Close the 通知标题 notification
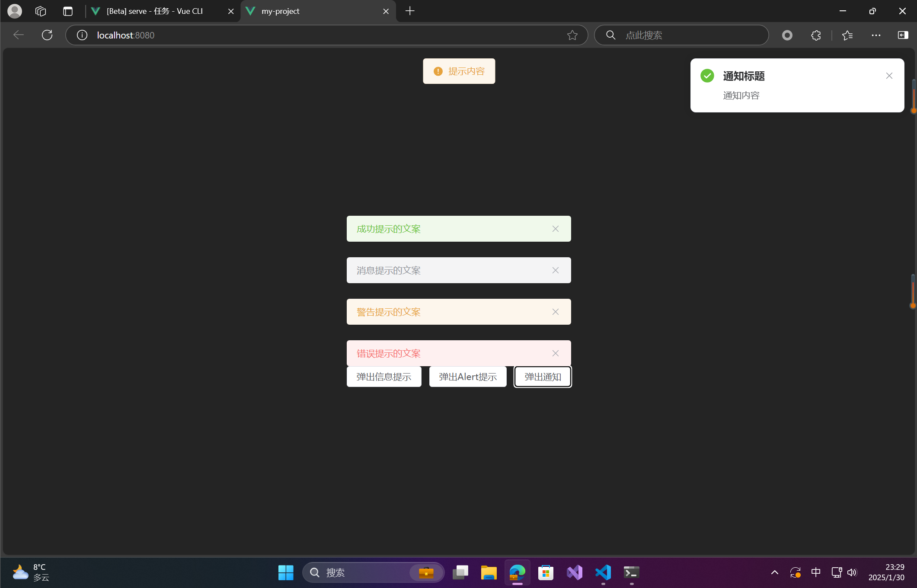Image resolution: width=917 pixels, height=588 pixels. 889,76
